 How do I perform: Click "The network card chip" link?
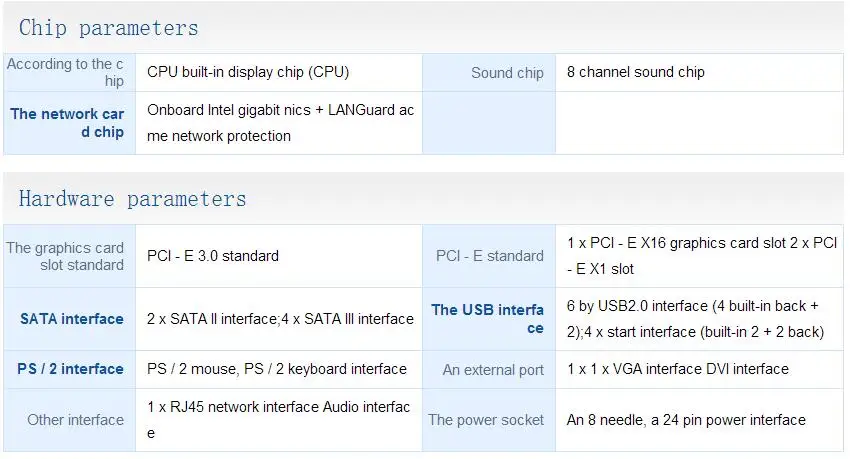pyautogui.click(x=67, y=123)
